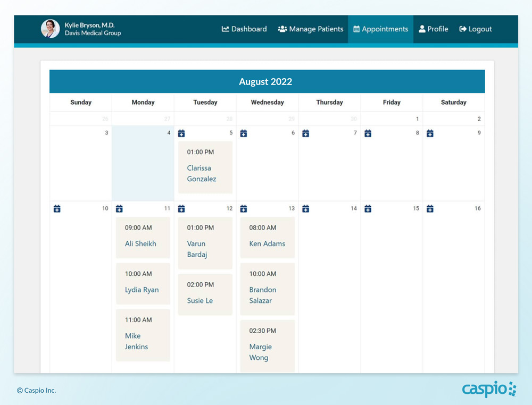Add an appointment on Friday the 8th
The image size is (532, 405).
[368, 133]
